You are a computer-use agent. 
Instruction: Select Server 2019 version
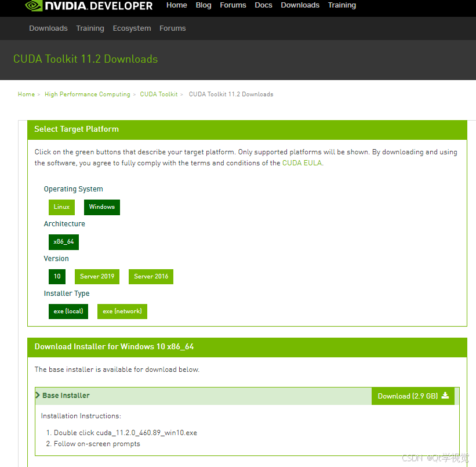coord(97,277)
